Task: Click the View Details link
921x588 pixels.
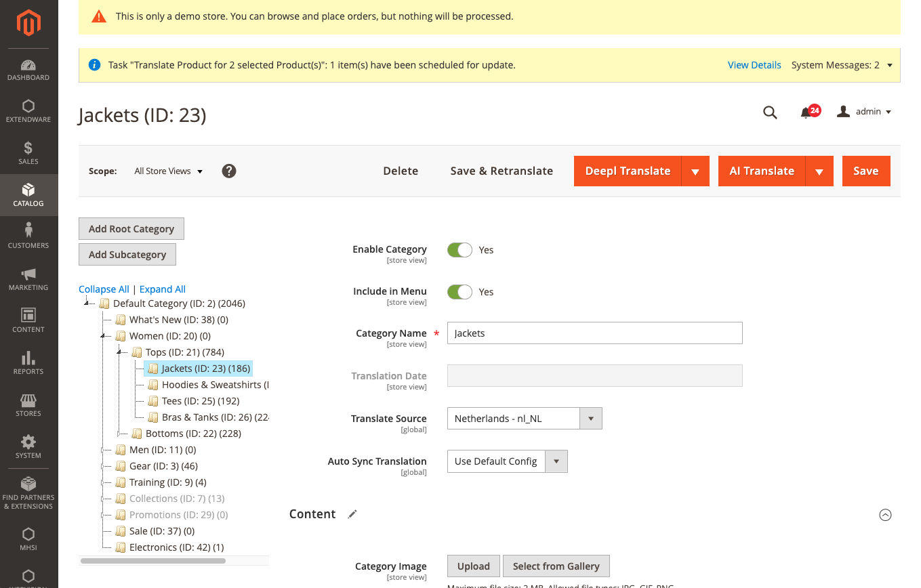Action: (x=754, y=65)
